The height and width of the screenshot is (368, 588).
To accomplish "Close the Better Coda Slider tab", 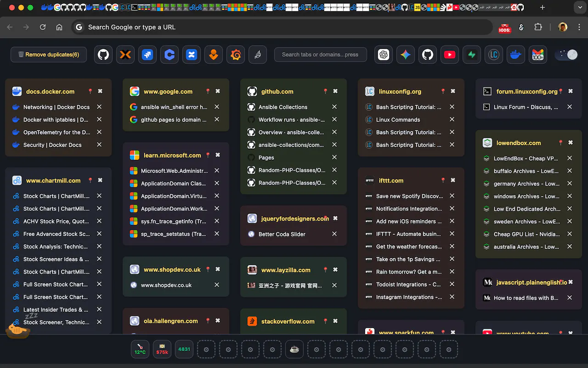I will 334,234.
